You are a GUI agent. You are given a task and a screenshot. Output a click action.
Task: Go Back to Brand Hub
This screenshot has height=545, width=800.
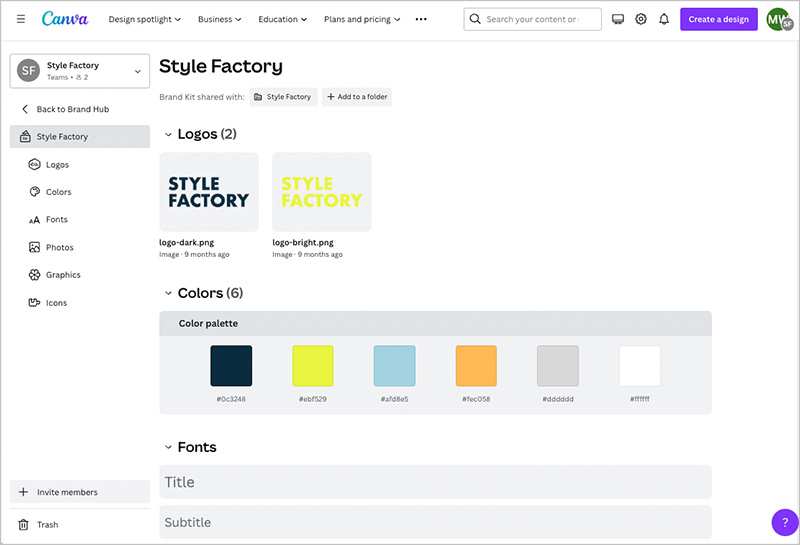click(73, 109)
